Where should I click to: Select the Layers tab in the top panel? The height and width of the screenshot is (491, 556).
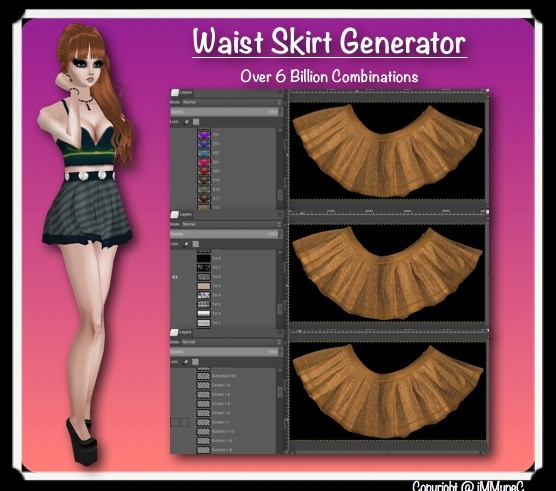click(x=182, y=93)
